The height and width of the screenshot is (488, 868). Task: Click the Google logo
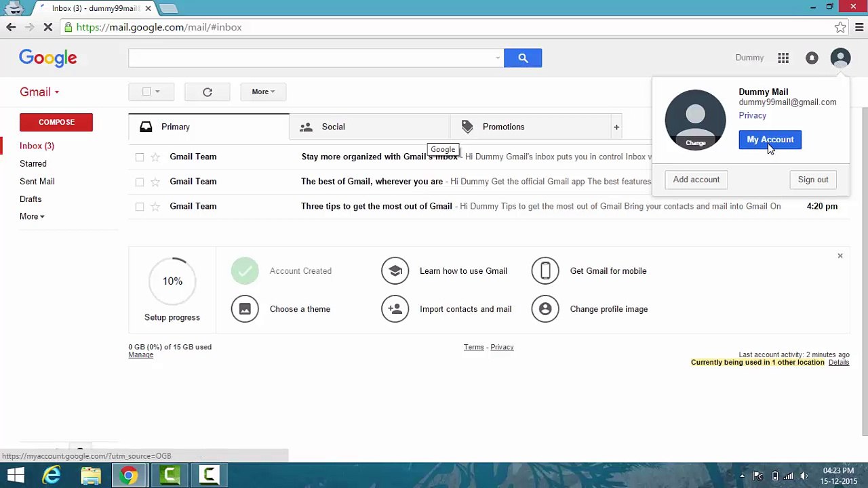47,58
